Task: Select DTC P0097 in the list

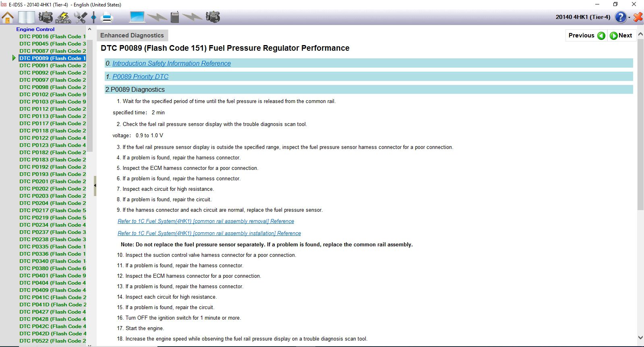Action: pos(53,80)
